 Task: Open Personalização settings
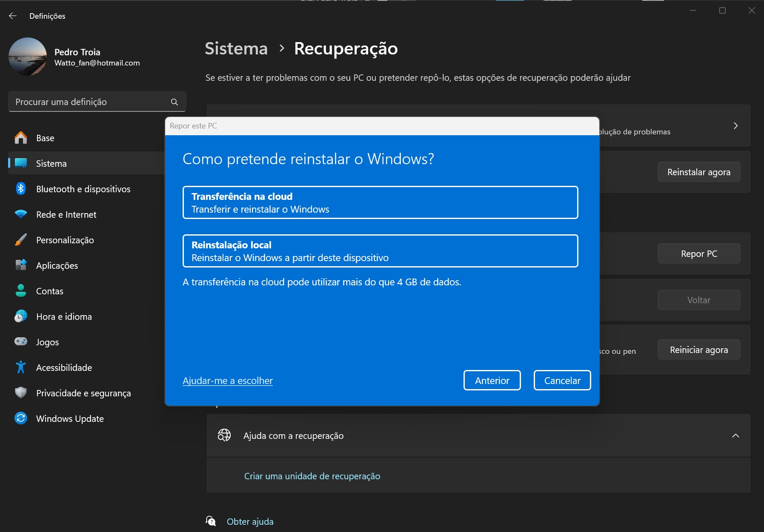86,240
